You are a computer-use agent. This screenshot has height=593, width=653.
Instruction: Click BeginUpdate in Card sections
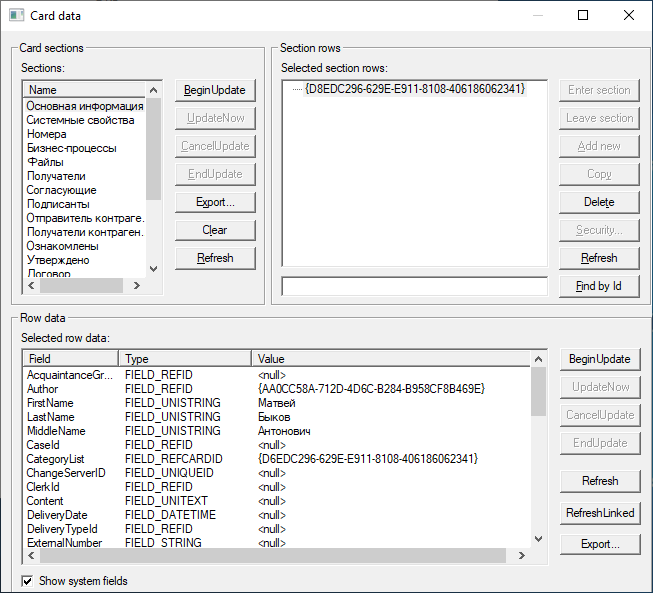point(214,90)
